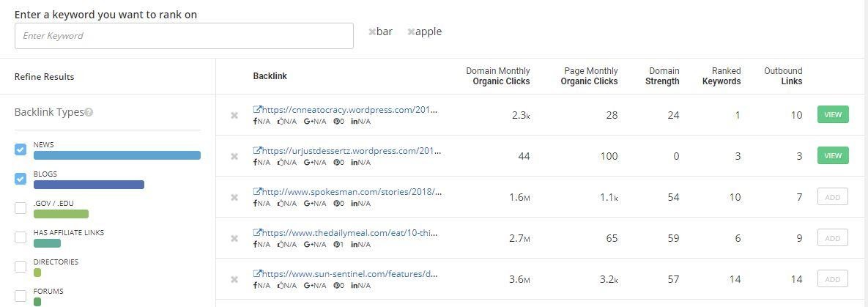Tick the DIRECTORIES checkbox
The image size is (868, 307).
pos(21,267)
